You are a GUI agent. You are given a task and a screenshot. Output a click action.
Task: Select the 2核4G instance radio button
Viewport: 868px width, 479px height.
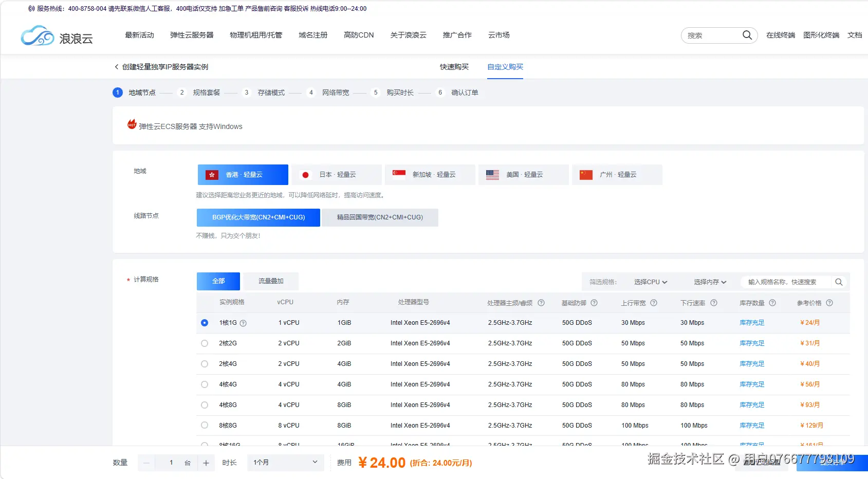[205, 364]
